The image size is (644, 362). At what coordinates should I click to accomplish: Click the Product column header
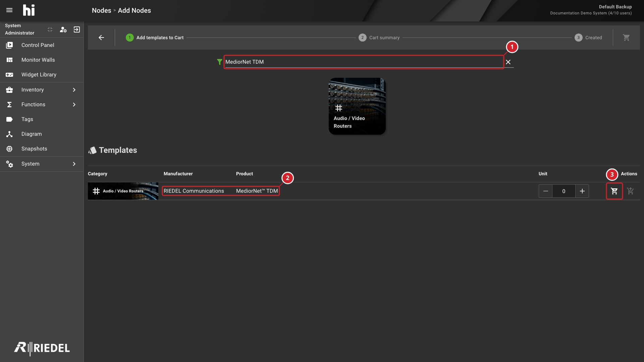(x=245, y=174)
